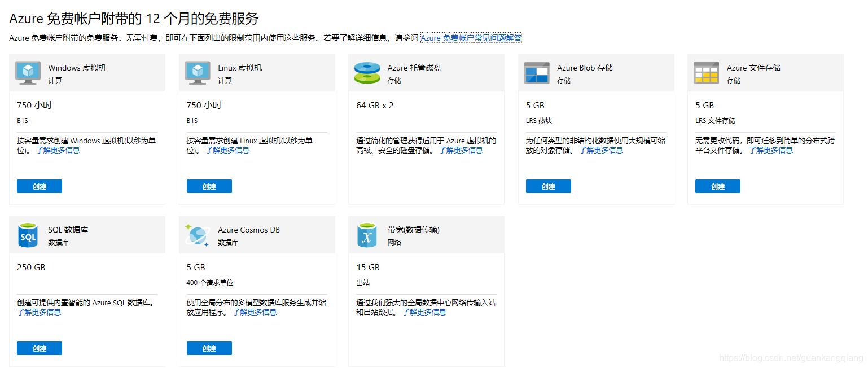Screen dimensions: 868x368
Task: Click the SQL 数据库 card title
Action: pos(68,230)
